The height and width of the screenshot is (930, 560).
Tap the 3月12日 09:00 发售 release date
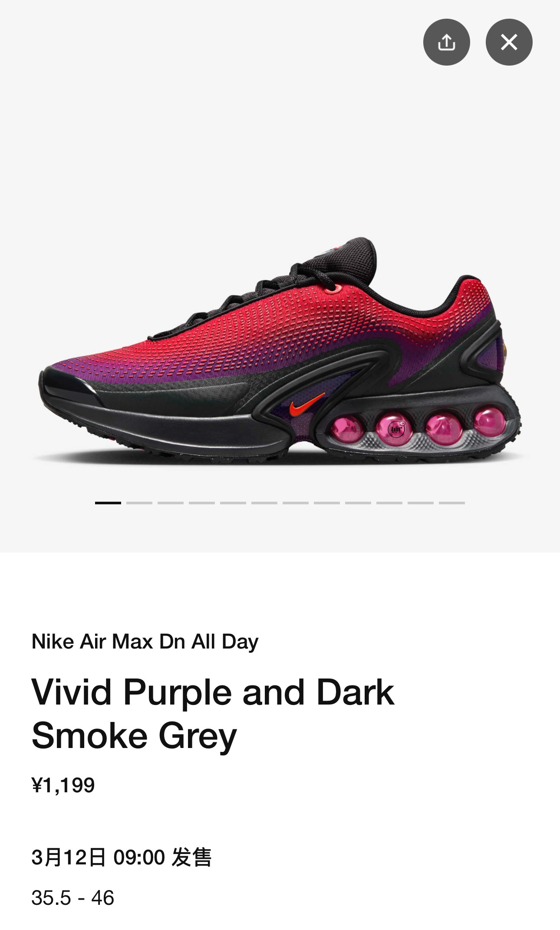(x=121, y=857)
